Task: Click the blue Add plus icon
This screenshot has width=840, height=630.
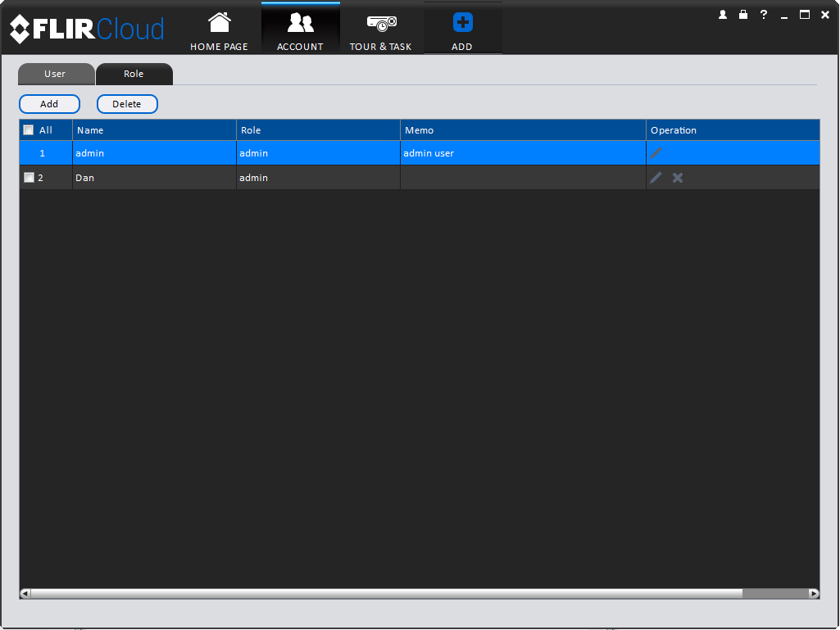Action: point(462,22)
